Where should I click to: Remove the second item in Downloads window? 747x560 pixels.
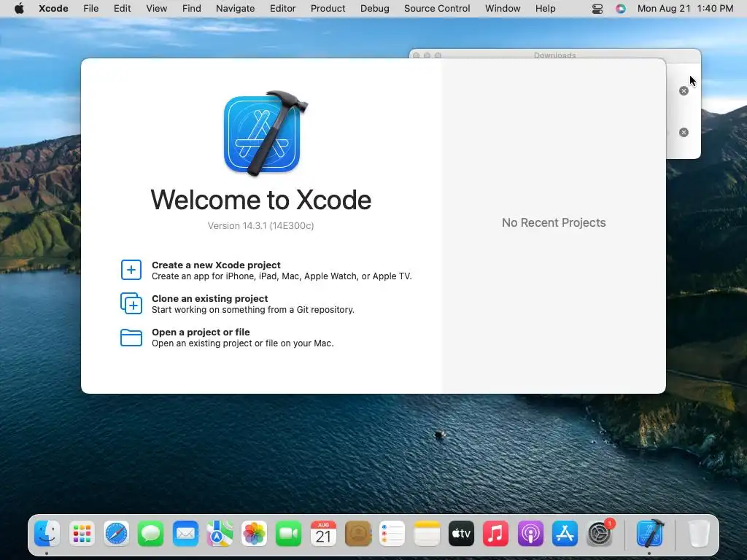(684, 133)
